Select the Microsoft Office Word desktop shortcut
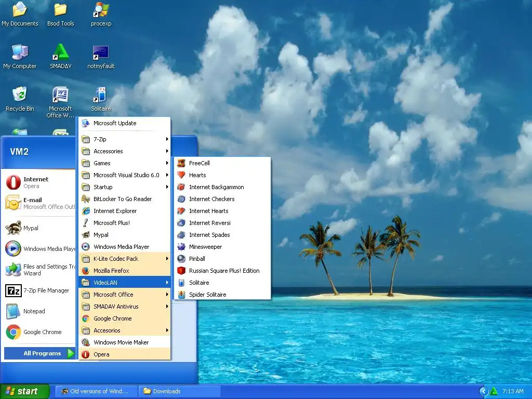The width and height of the screenshot is (532, 399). pyautogui.click(x=60, y=102)
